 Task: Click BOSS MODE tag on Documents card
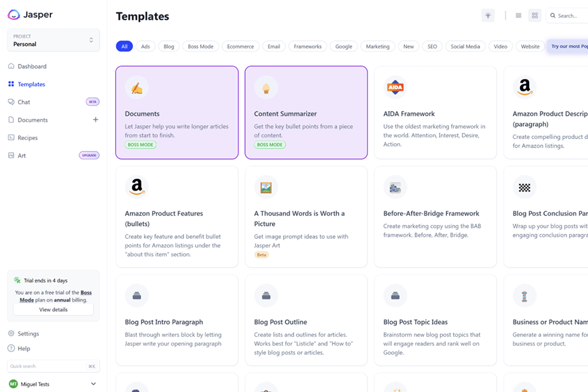click(141, 145)
